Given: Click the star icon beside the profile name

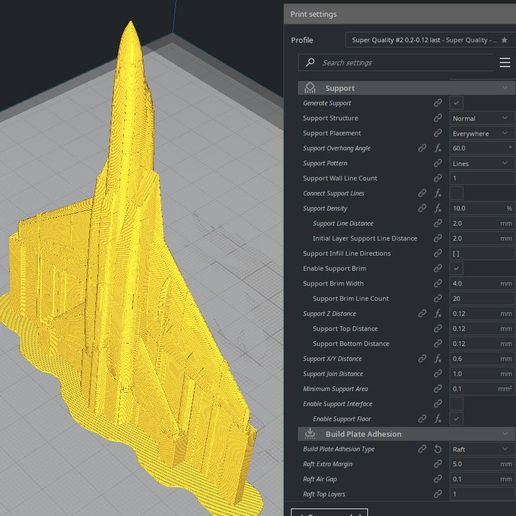Looking at the screenshot, I should 504,40.
